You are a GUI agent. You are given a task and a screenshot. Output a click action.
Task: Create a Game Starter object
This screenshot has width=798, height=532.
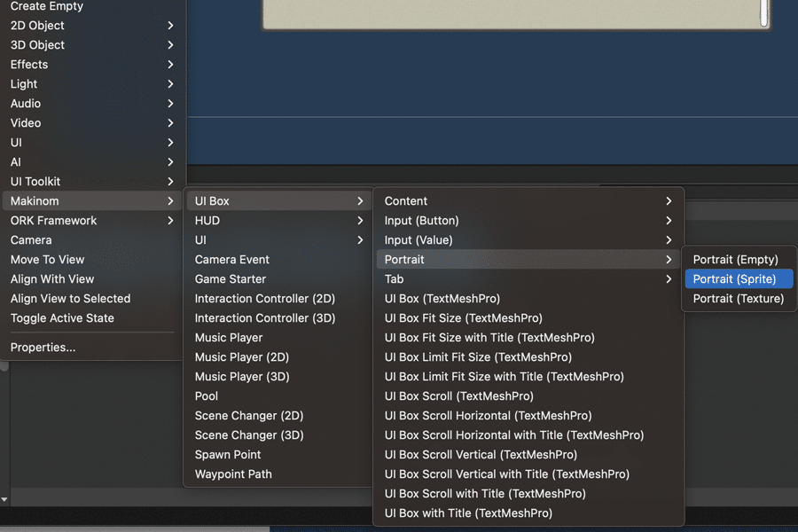coord(278,279)
